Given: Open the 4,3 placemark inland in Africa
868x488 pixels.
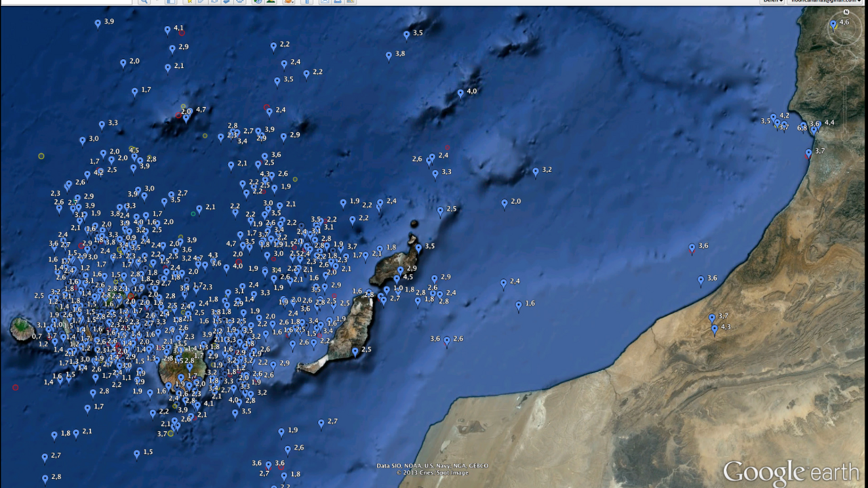Looking at the screenshot, I should (x=715, y=329).
